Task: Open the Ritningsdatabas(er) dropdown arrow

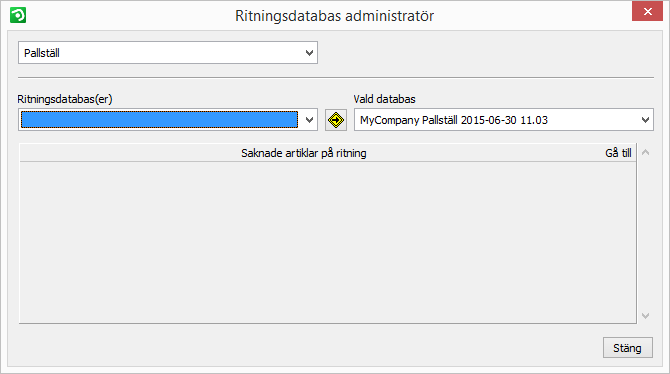Action: point(309,120)
